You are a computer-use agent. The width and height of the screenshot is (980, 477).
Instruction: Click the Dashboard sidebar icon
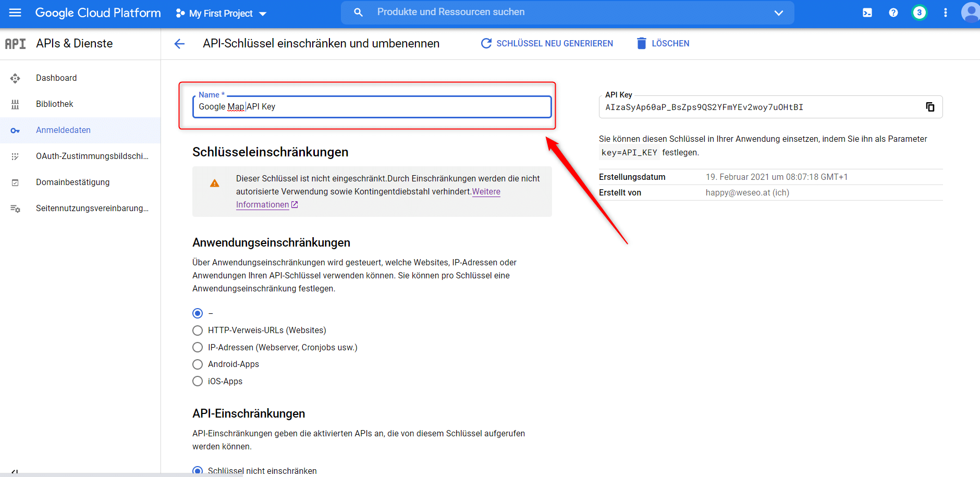coord(15,78)
